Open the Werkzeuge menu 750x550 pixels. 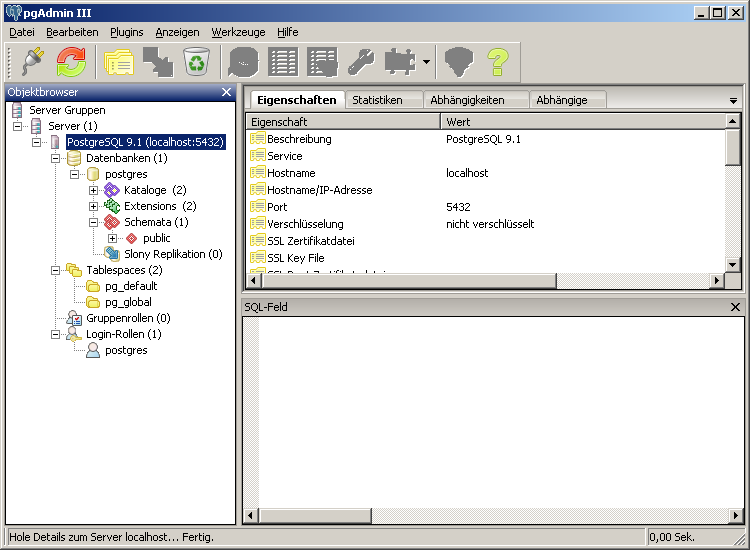238,32
